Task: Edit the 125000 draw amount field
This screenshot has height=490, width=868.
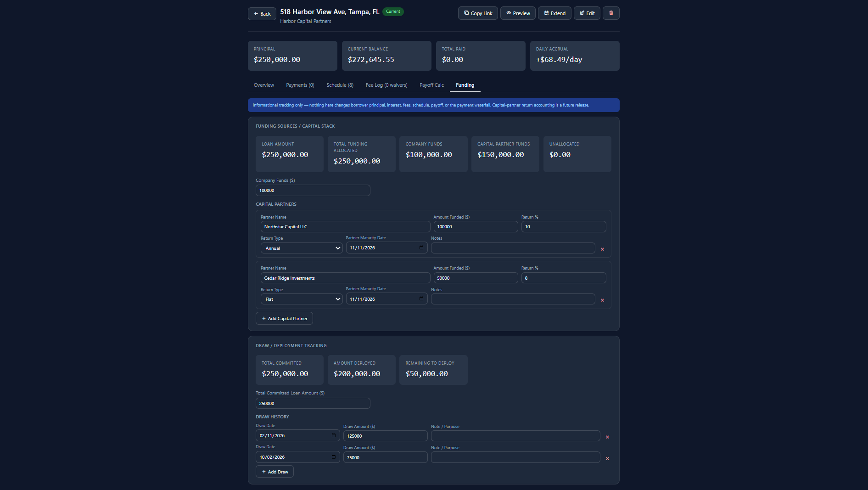Action: (386, 436)
